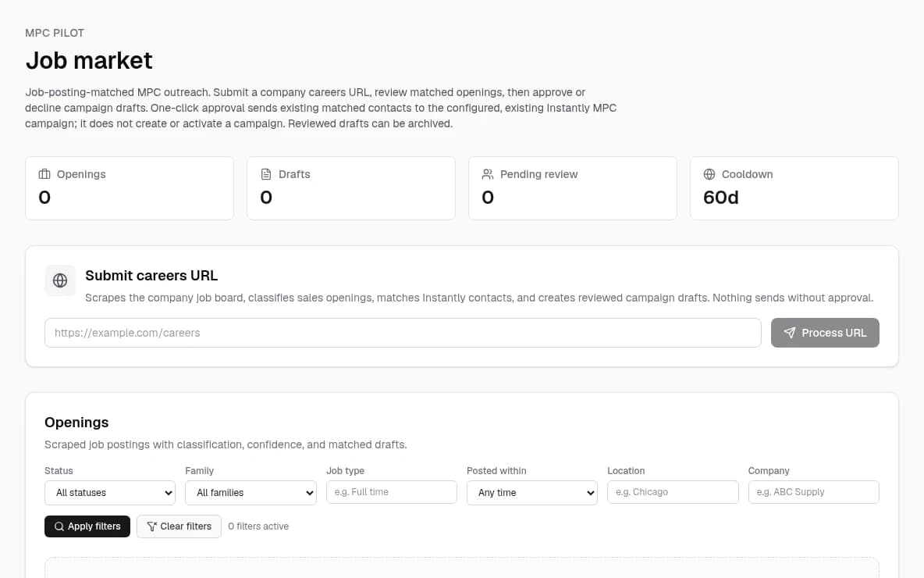Click the Submit careers URL heading
The height and width of the screenshot is (578, 924).
pos(151,276)
